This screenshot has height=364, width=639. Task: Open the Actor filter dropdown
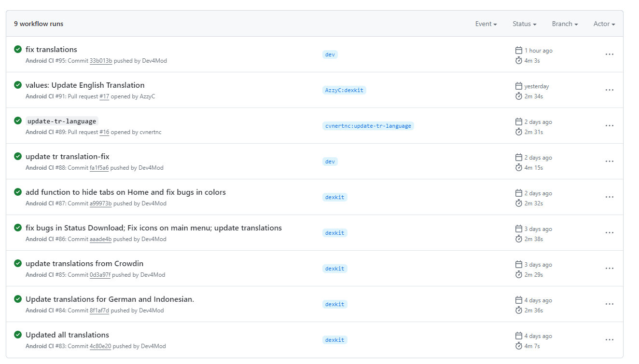(x=604, y=24)
